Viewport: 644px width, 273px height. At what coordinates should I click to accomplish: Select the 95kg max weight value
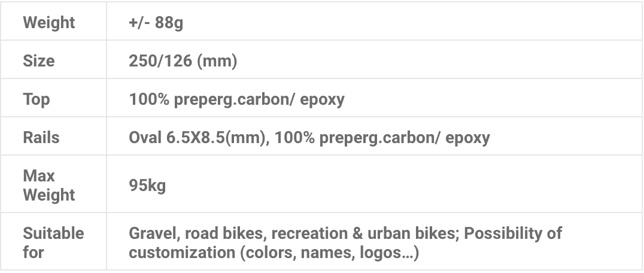(x=147, y=186)
